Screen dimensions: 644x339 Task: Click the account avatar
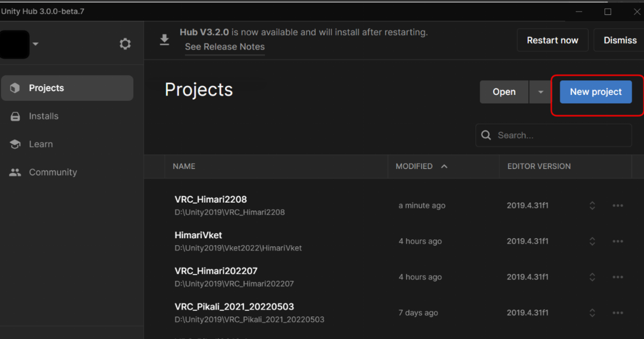(14, 44)
